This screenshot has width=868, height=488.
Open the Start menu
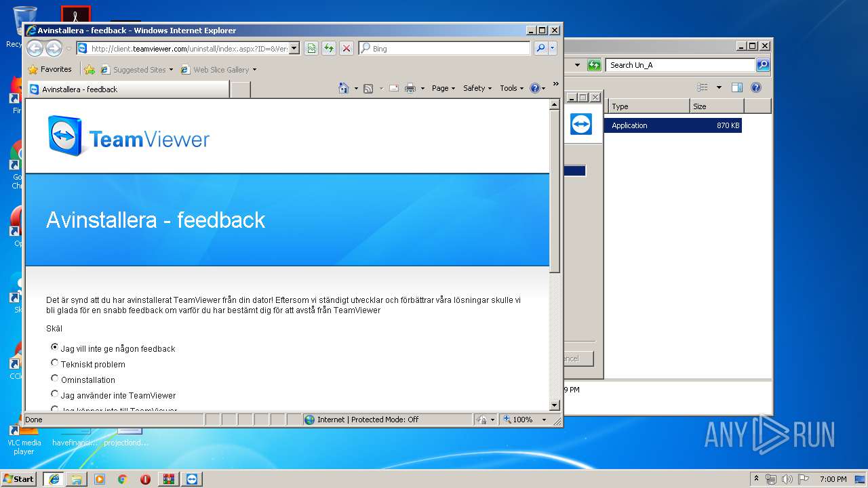(19, 479)
